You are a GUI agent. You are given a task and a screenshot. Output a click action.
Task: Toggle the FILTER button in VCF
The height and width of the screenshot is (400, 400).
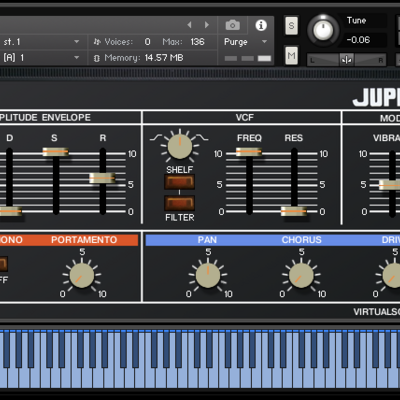point(179,203)
